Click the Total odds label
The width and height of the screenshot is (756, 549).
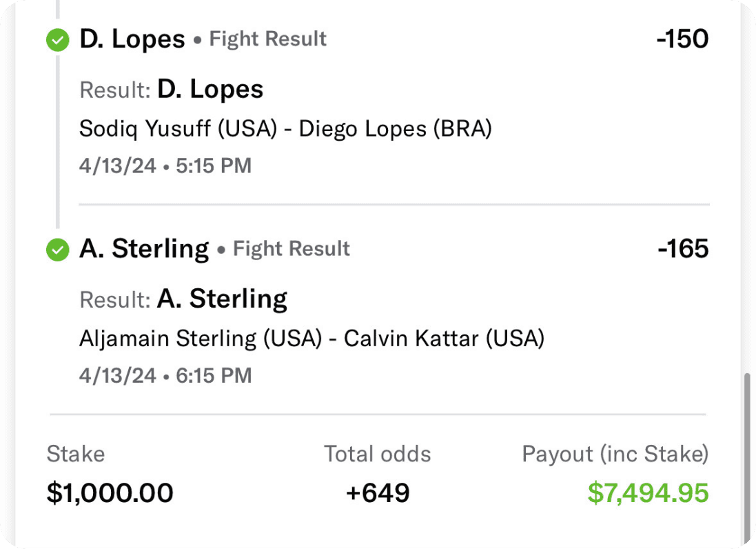(378, 454)
